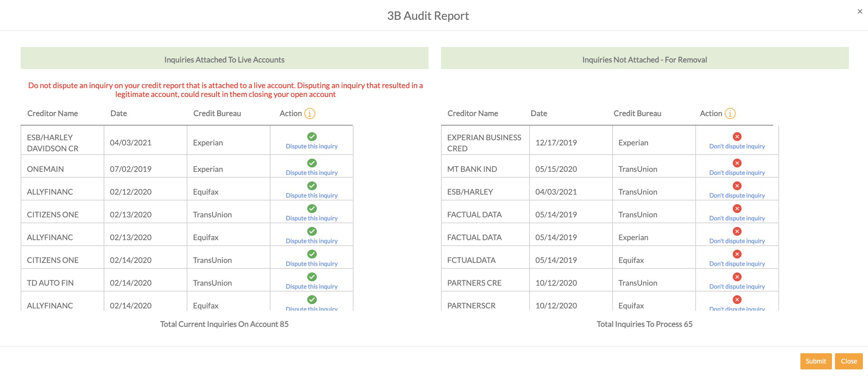868x376 pixels.
Task: Click the 05/15/2020 date cell
Action: click(571, 166)
